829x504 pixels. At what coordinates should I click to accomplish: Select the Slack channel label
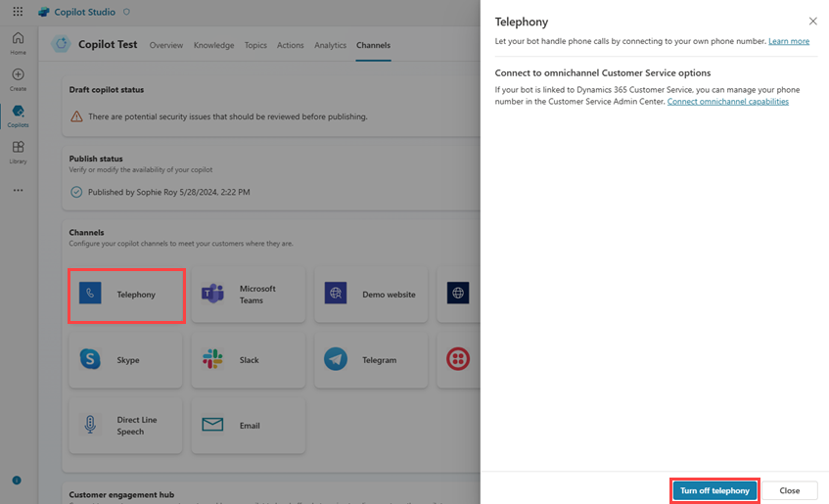[x=249, y=360]
